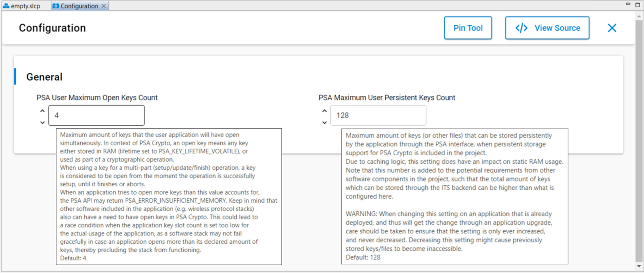
Task: Increment PSA Maximum User Persistent Keys Count
Action: pos(324,111)
